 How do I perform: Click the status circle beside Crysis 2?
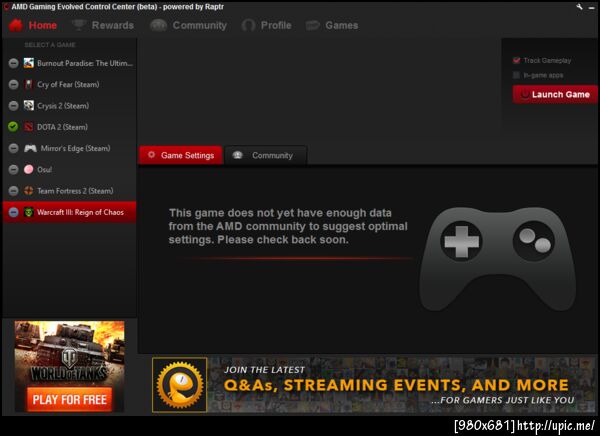point(13,106)
